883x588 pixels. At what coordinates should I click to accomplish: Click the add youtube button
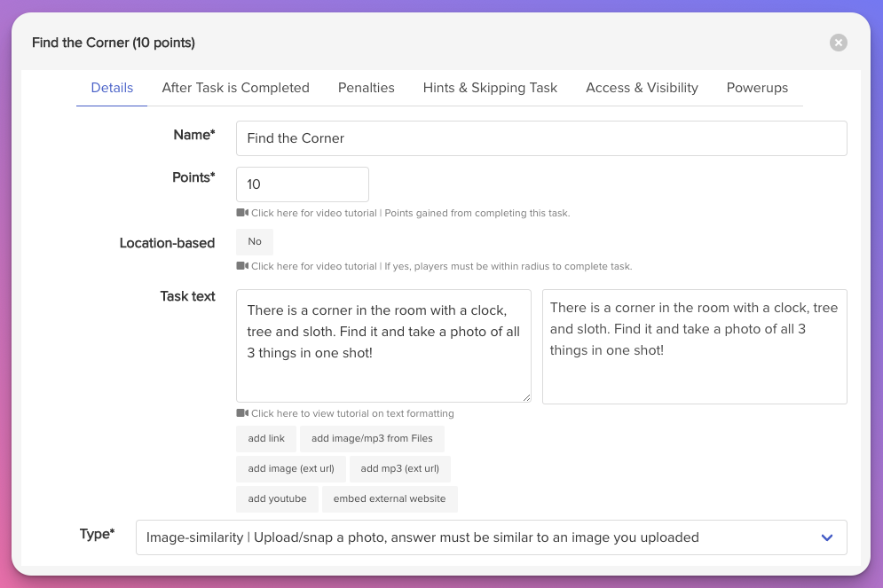pos(277,498)
